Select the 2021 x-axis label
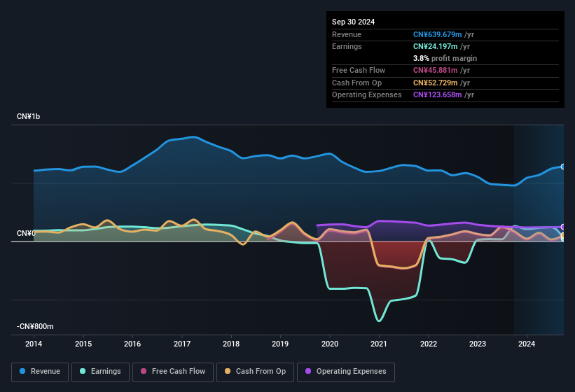 pyautogui.click(x=379, y=344)
